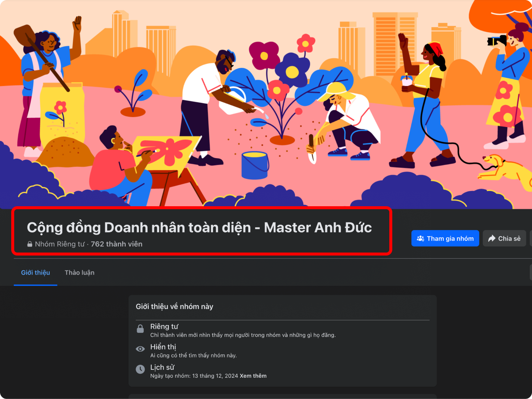
Task: Click the Riêng tư label
Action: pos(164,327)
